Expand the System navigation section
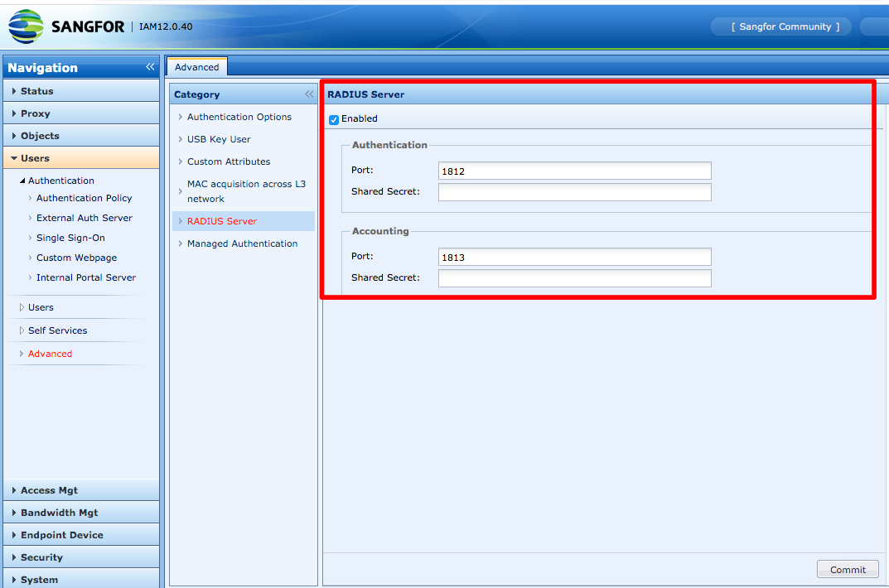Screen dimensions: 889x588 point(81,579)
